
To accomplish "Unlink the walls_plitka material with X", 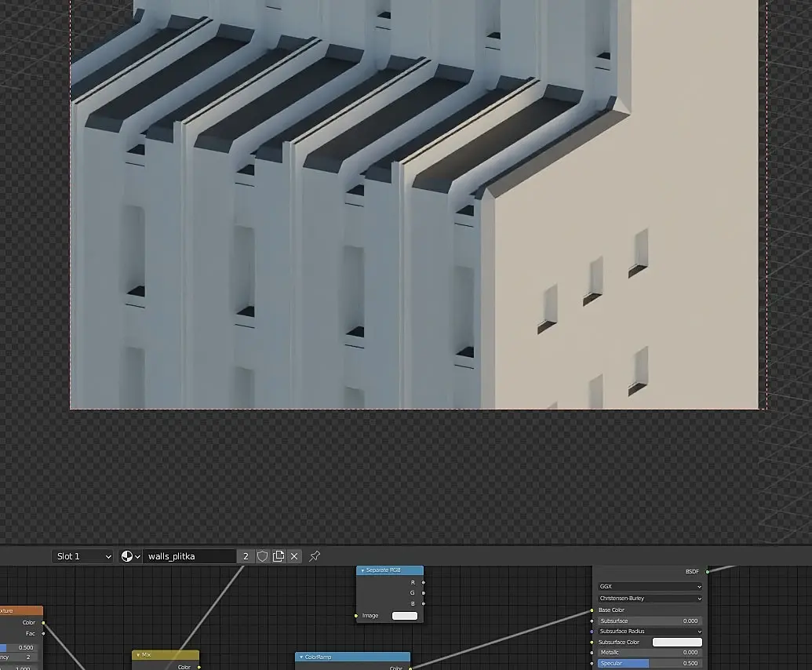I will [x=294, y=556].
